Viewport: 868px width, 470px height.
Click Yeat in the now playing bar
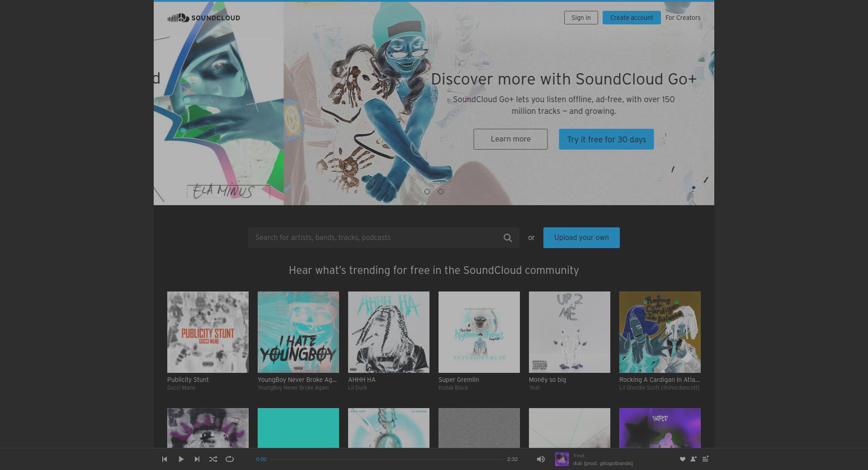(x=579, y=456)
